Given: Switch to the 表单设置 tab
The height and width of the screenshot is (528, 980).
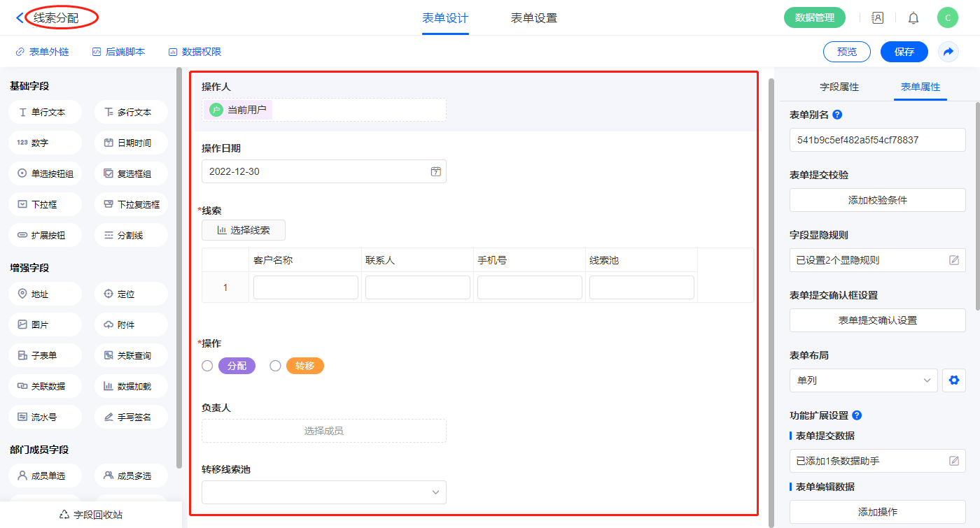Looking at the screenshot, I should [x=534, y=18].
